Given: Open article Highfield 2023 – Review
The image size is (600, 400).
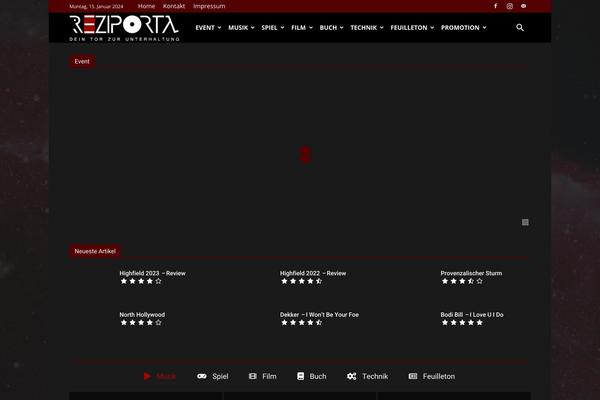Looking at the screenshot, I should [152, 273].
